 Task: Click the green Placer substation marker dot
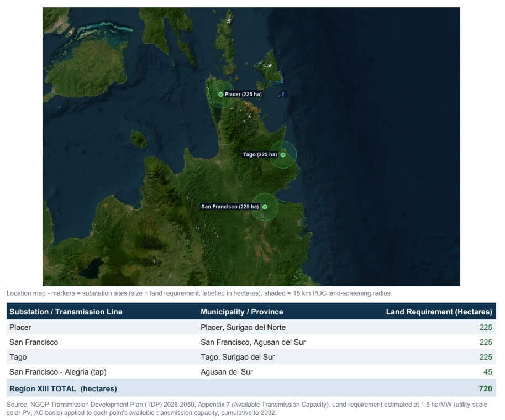(220, 95)
